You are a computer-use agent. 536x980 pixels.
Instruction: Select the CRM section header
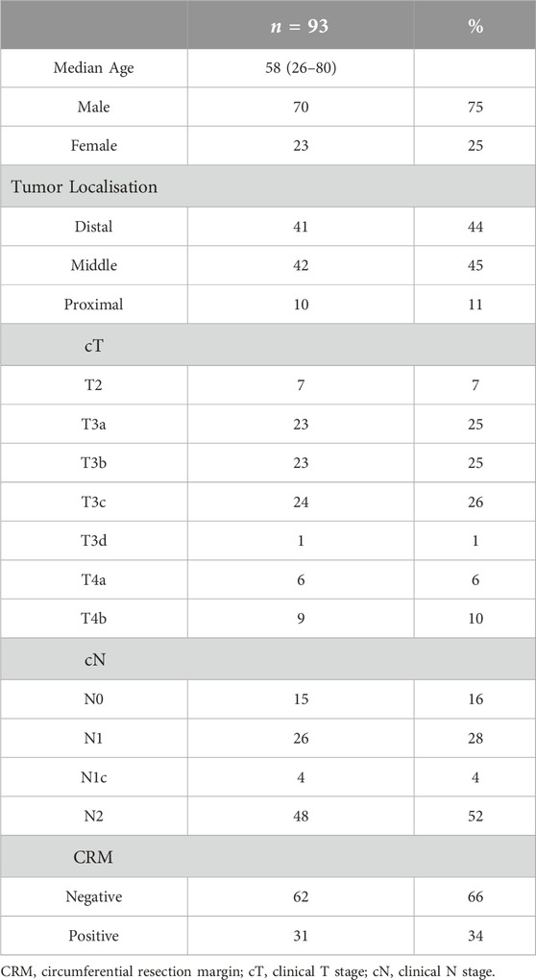(94, 856)
